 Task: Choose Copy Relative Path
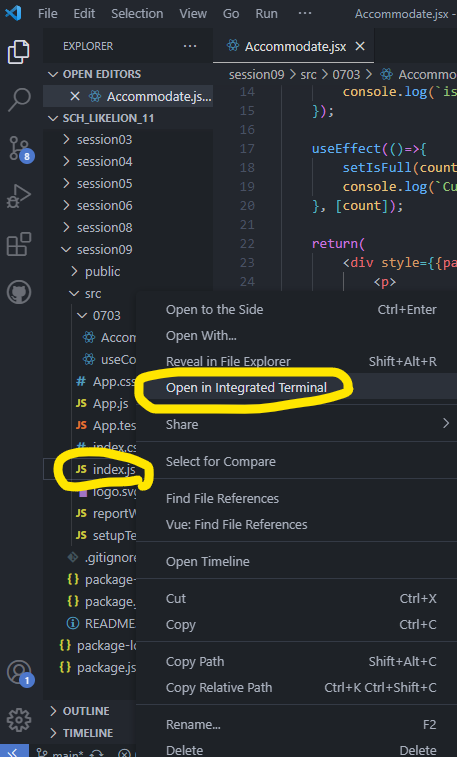pos(297,687)
